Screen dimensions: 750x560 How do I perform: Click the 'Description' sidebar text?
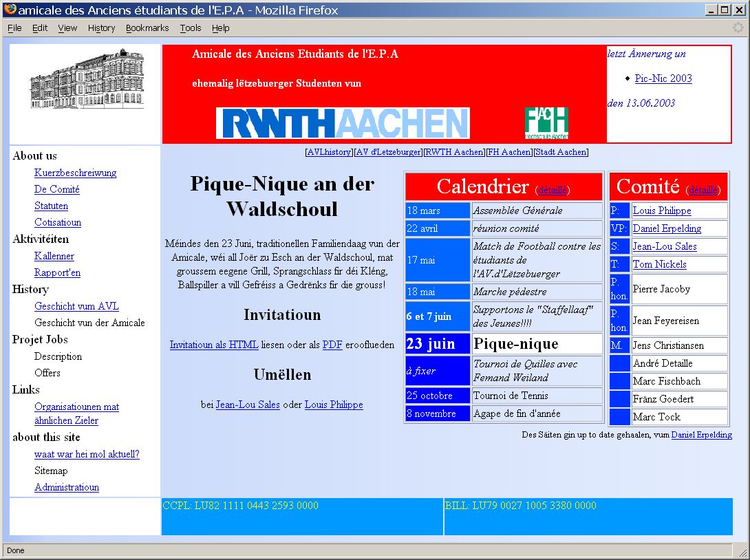click(x=58, y=357)
